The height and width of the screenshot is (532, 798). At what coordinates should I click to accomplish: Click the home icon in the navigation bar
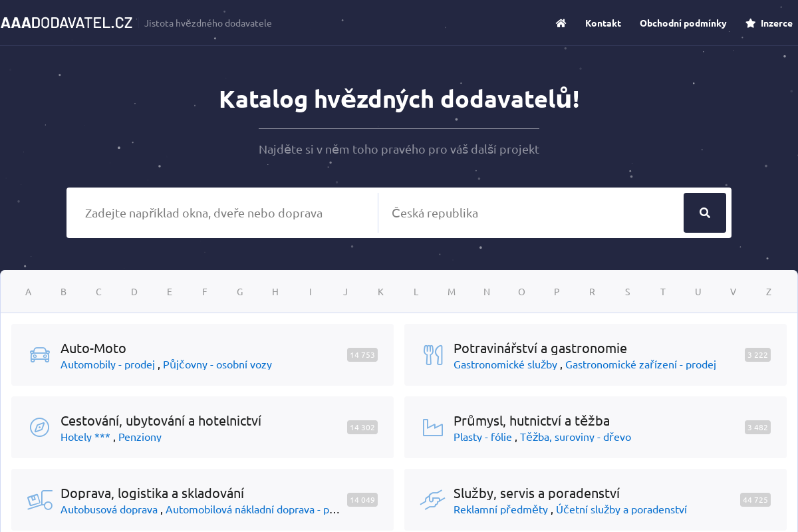(561, 23)
